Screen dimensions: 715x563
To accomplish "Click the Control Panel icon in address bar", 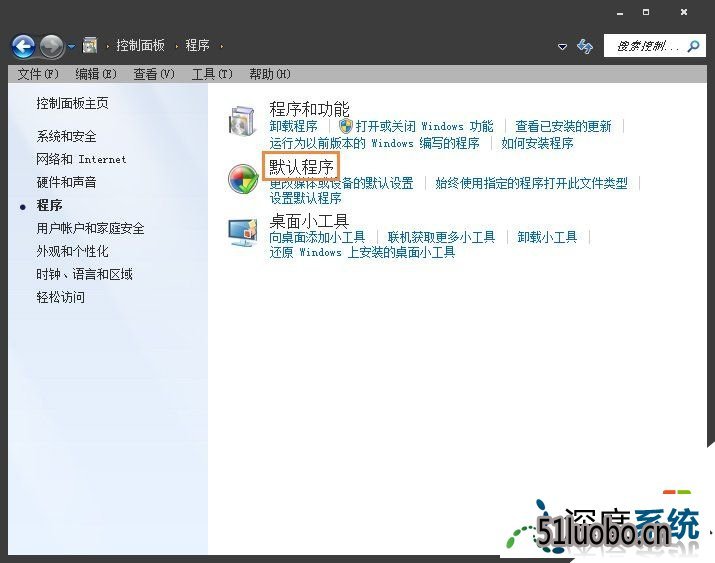I will click(x=89, y=46).
